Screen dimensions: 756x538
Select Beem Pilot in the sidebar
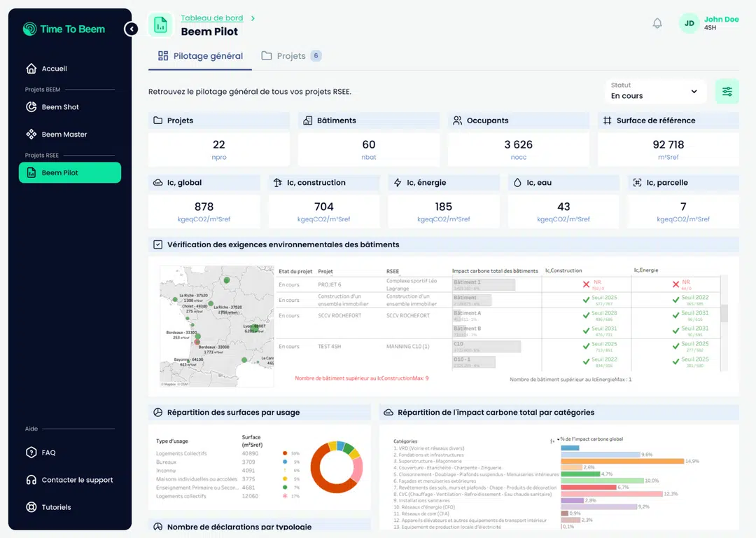tap(70, 173)
